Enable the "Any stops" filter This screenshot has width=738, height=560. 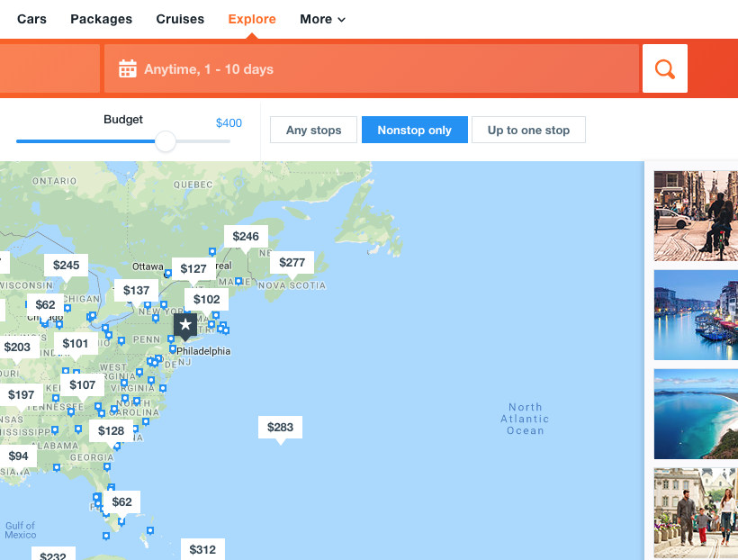pos(312,130)
